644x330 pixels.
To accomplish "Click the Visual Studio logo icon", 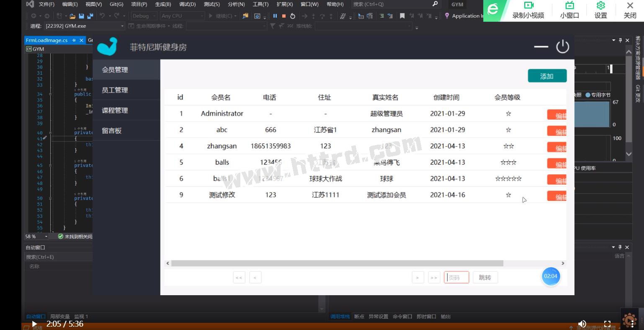I will point(30,4).
